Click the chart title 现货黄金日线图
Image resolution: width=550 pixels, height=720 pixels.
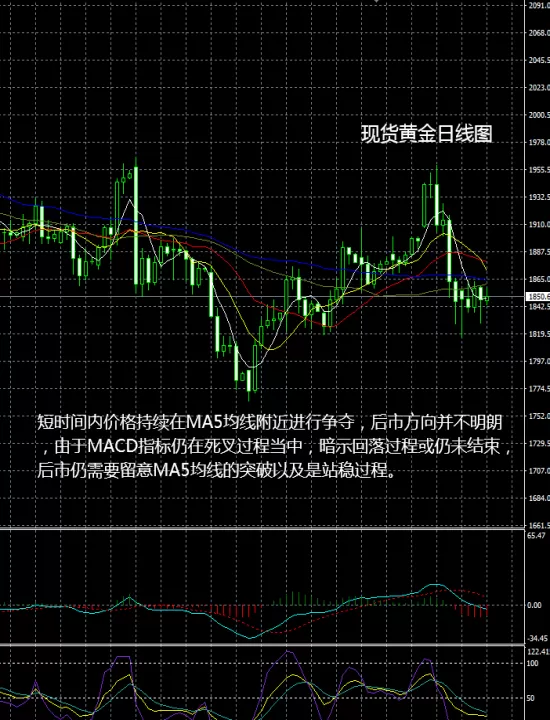[x=427, y=134]
